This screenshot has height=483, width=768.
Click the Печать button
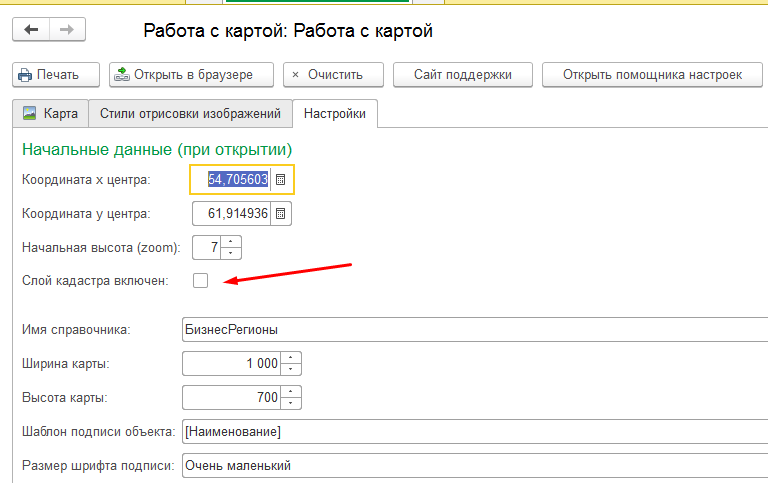point(56,74)
